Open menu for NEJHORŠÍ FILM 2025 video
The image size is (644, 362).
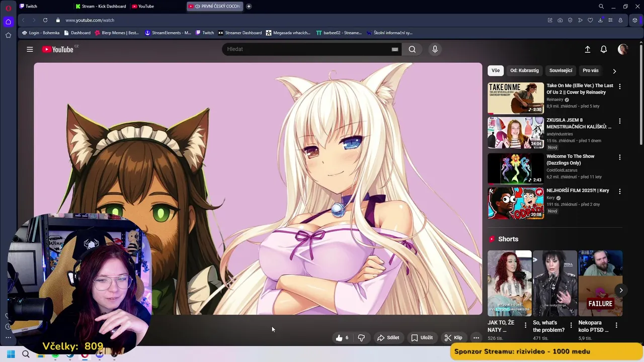point(620,192)
